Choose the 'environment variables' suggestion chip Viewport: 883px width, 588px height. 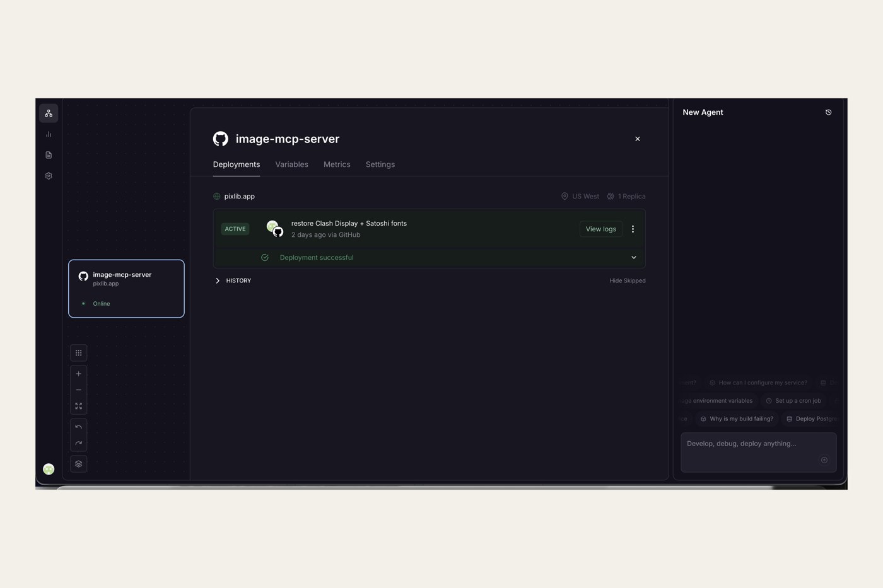tap(717, 401)
